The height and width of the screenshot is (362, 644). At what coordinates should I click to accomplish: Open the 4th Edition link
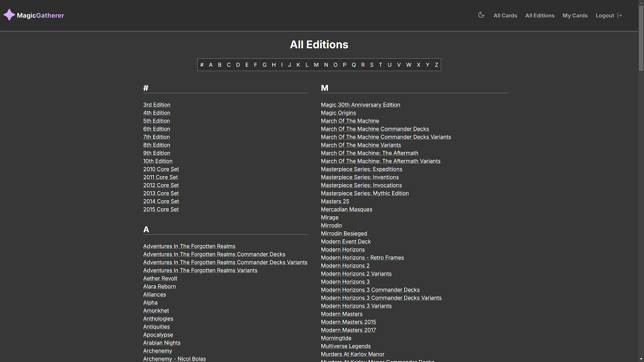[x=157, y=113]
